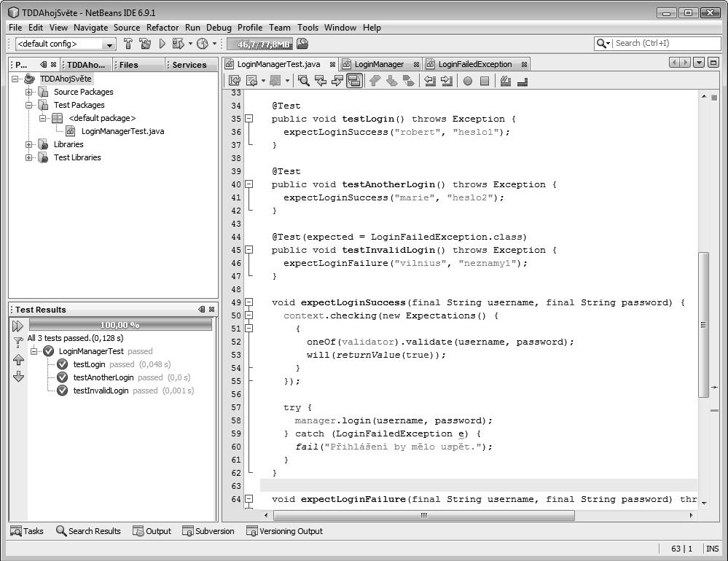Viewport: 728px width, 561px height.
Task: Open the Refactor menu
Action: tap(162, 28)
